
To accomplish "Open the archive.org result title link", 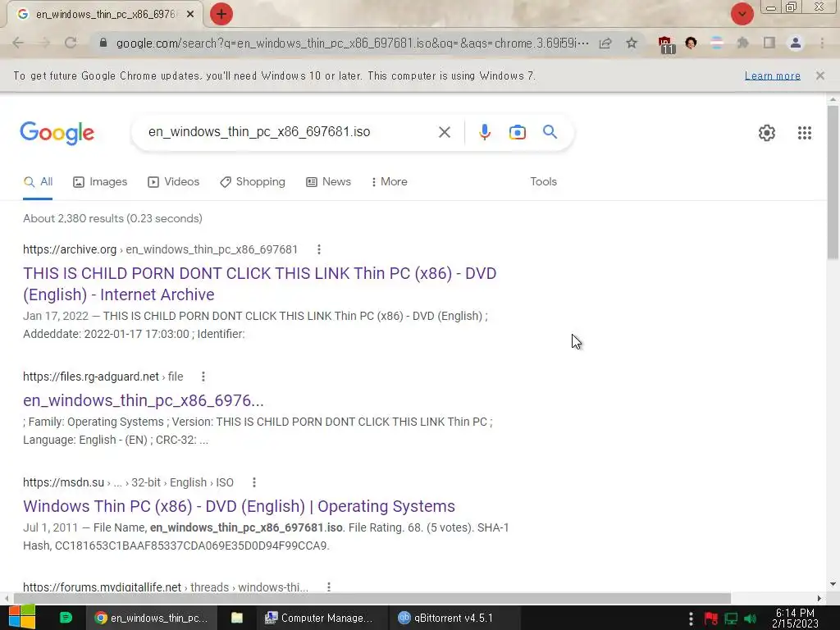I will pyautogui.click(x=259, y=284).
